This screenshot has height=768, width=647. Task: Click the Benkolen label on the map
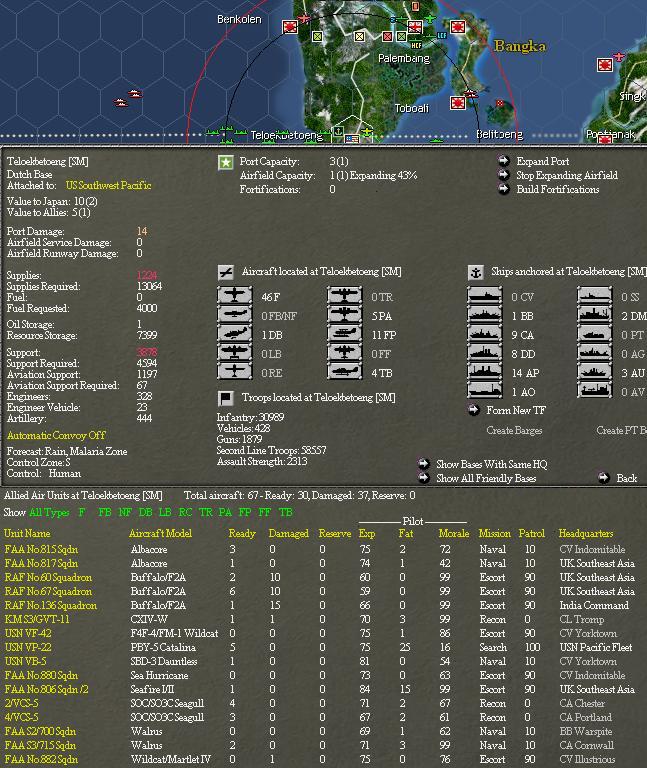(x=239, y=20)
